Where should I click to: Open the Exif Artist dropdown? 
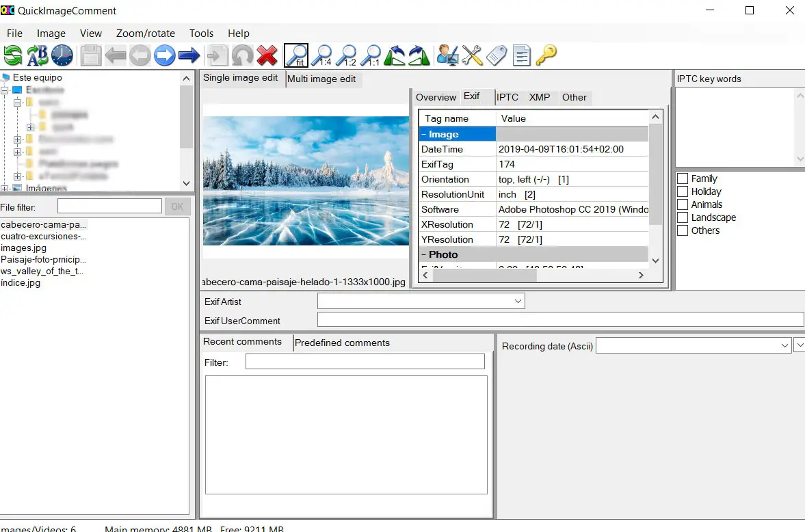518,301
